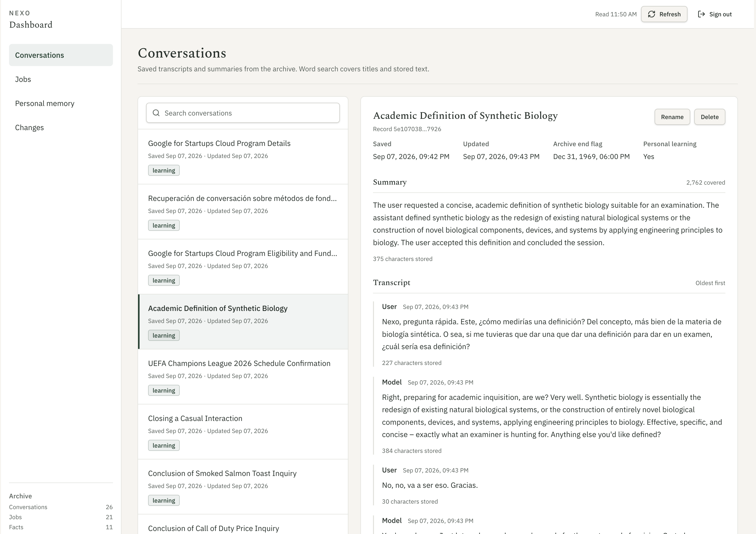Click the Refresh button label
The width and height of the screenshot is (756, 534).
670,14
